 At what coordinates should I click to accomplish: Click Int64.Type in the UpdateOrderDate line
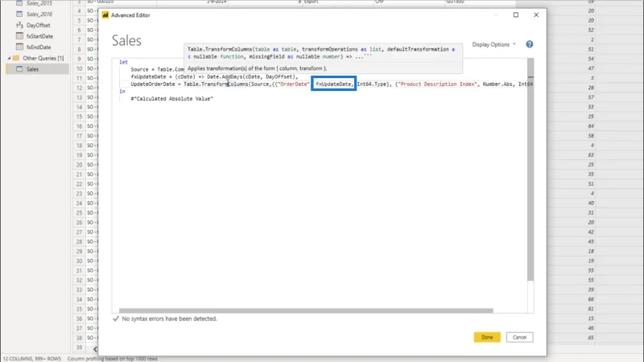[x=372, y=84]
